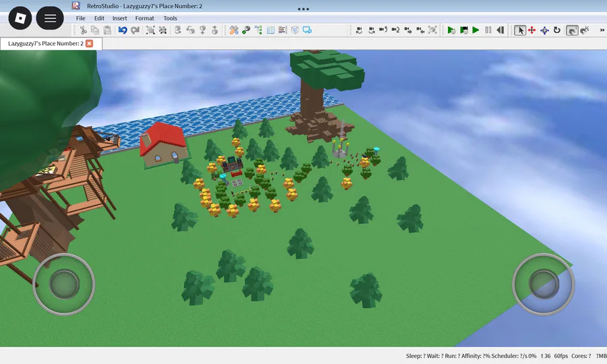Click the Copy icon in toolbar
Screen dimensions: 607x364
(x=95, y=30)
